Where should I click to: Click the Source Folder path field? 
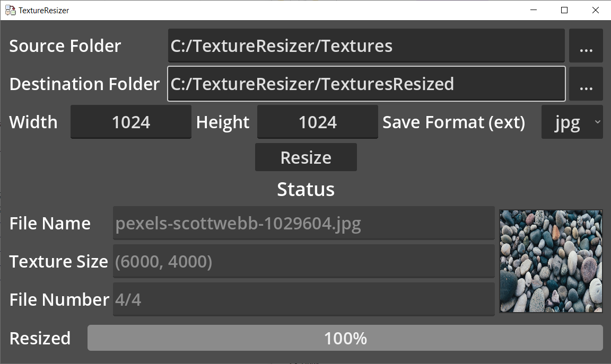click(366, 46)
